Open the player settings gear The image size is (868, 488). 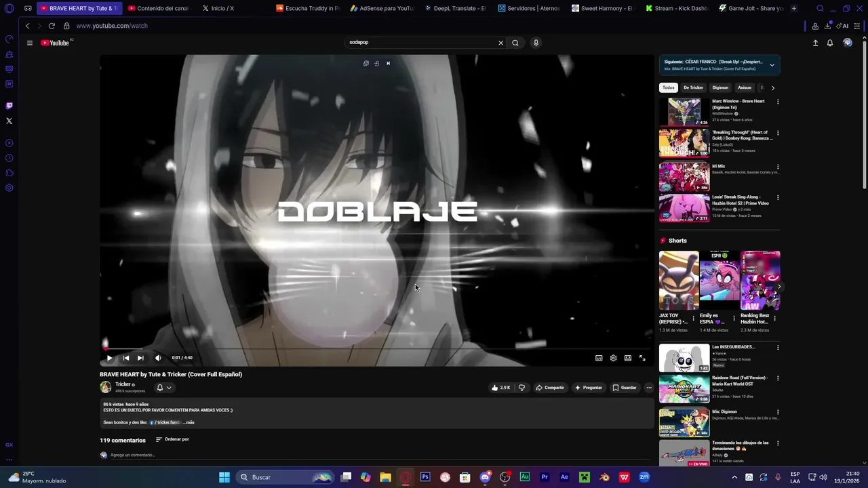point(613,358)
